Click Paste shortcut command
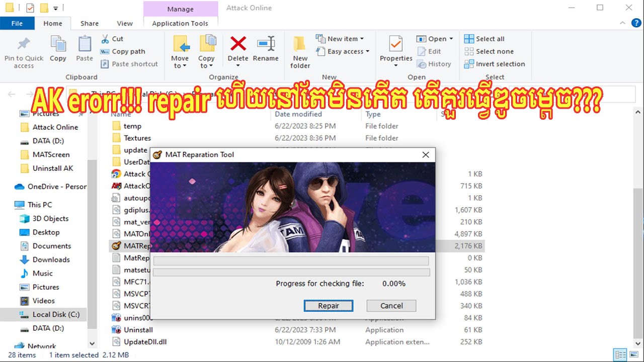Image resolution: width=644 pixels, height=362 pixels. [x=129, y=64]
